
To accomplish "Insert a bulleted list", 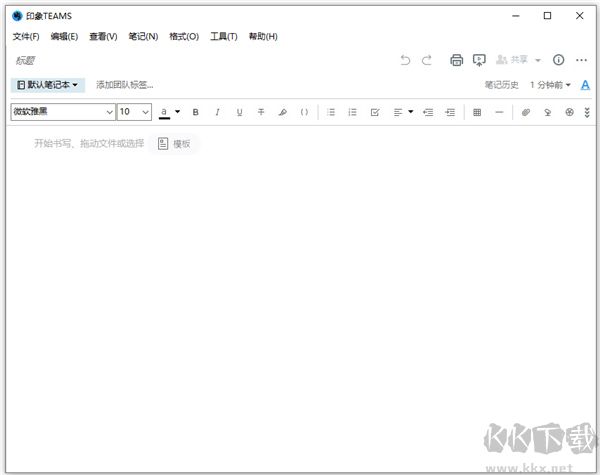I will (x=331, y=112).
